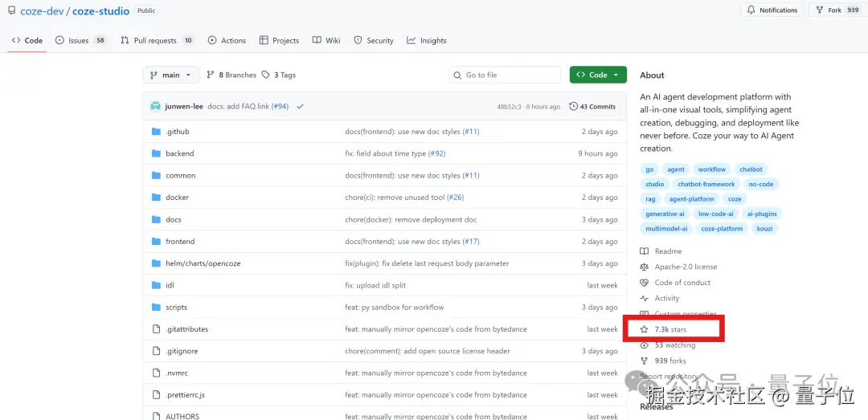Screen dimensions: 868x420
Task: Open coze-dev organization link
Action: (x=42, y=11)
